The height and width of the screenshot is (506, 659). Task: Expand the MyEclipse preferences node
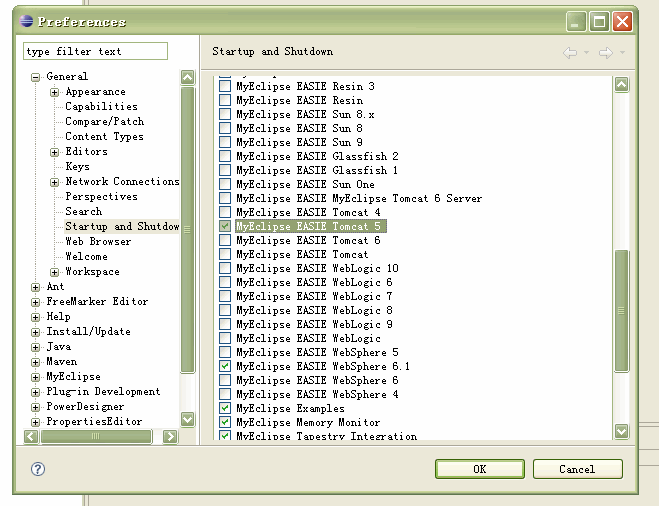pyautogui.click(x=35, y=377)
